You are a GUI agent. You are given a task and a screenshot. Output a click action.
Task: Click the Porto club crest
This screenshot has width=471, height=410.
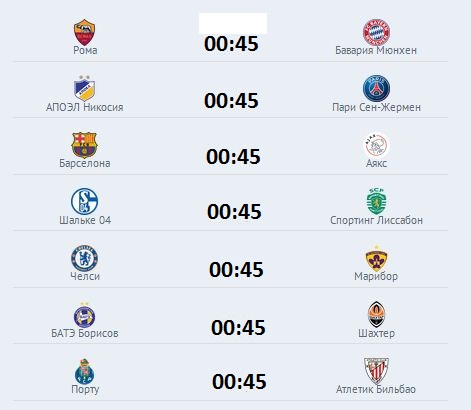click(x=85, y=371)
